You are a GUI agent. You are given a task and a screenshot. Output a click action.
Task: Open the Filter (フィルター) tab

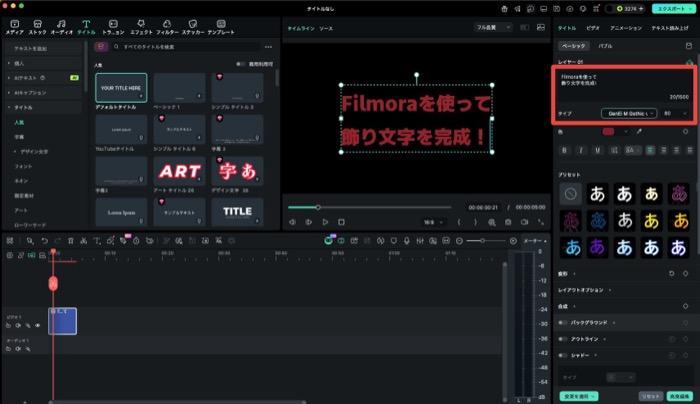click(x=167, y=27)
